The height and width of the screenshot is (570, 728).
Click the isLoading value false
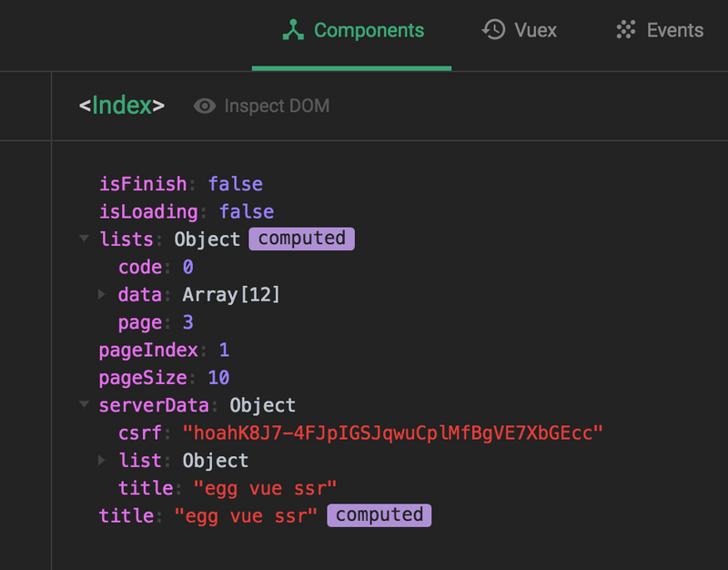(247, 212)
